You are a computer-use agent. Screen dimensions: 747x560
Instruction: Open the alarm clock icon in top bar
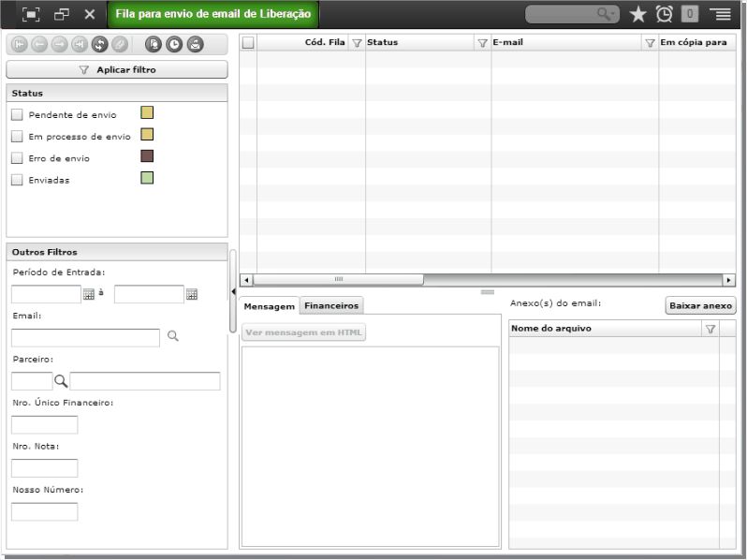click(x=664, y=14)
